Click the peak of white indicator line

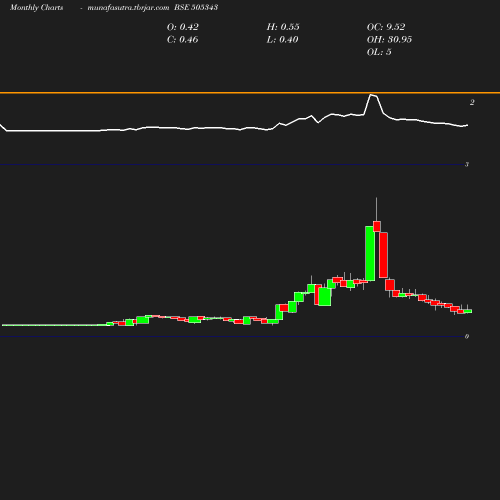[371, 95]
